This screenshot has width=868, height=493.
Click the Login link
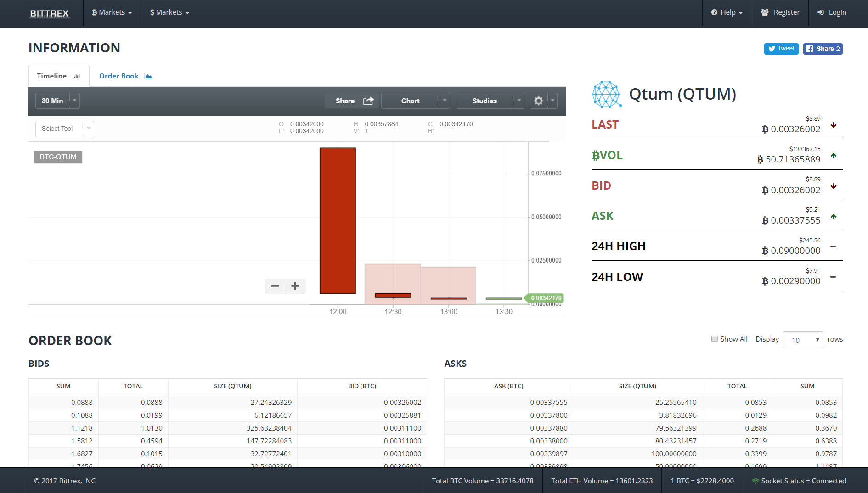click(832, 12)
